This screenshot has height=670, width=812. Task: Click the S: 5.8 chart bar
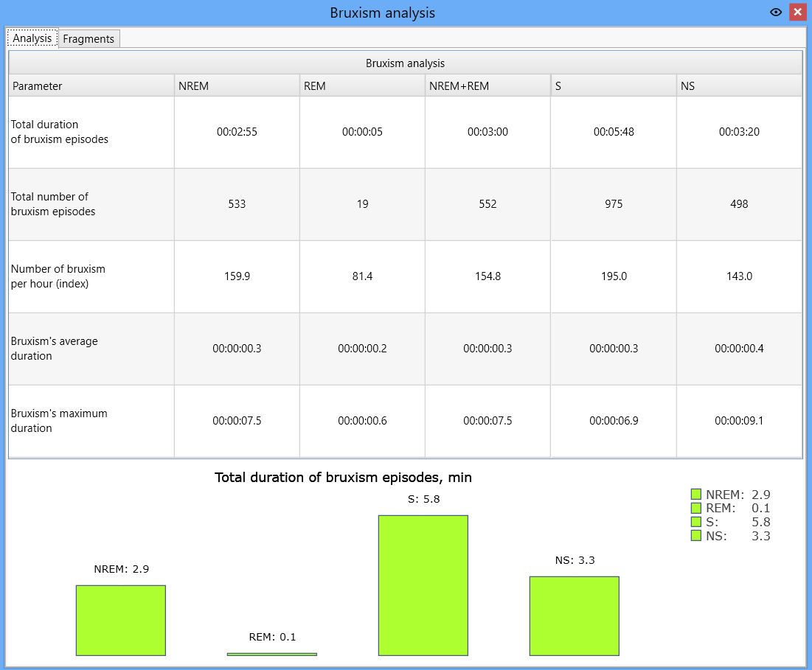coord(423,585)
